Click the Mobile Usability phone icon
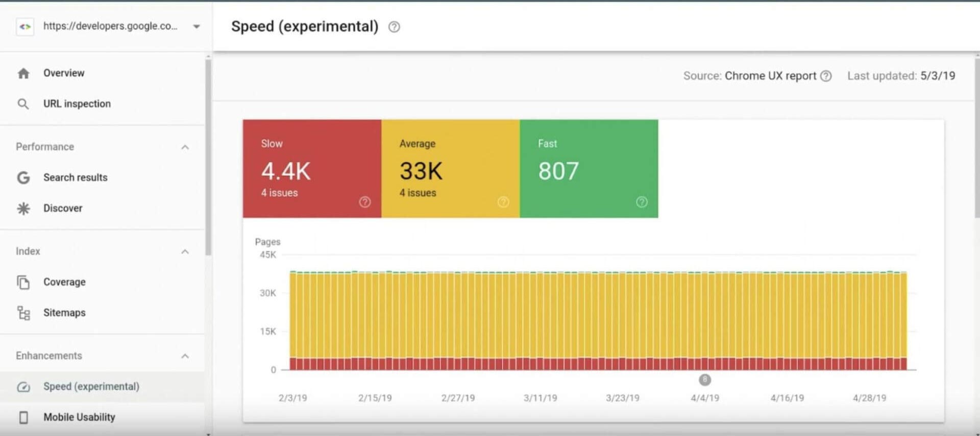980x436 pixels. 23,418
